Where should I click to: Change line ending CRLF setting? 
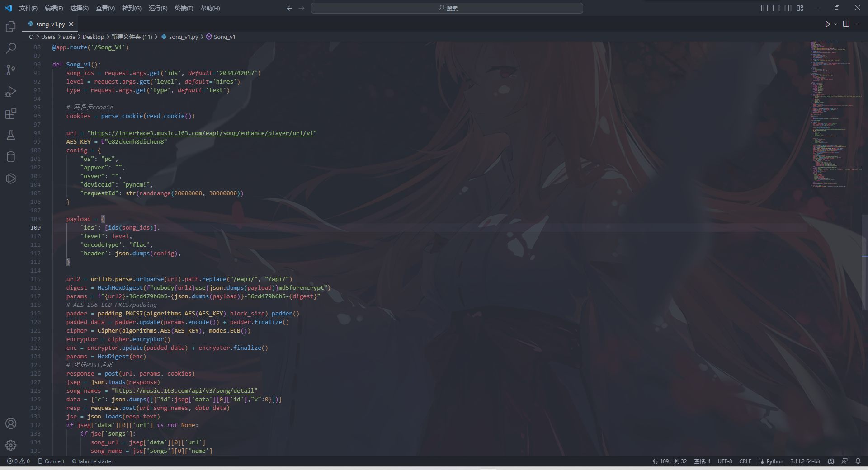pos(745,461)
